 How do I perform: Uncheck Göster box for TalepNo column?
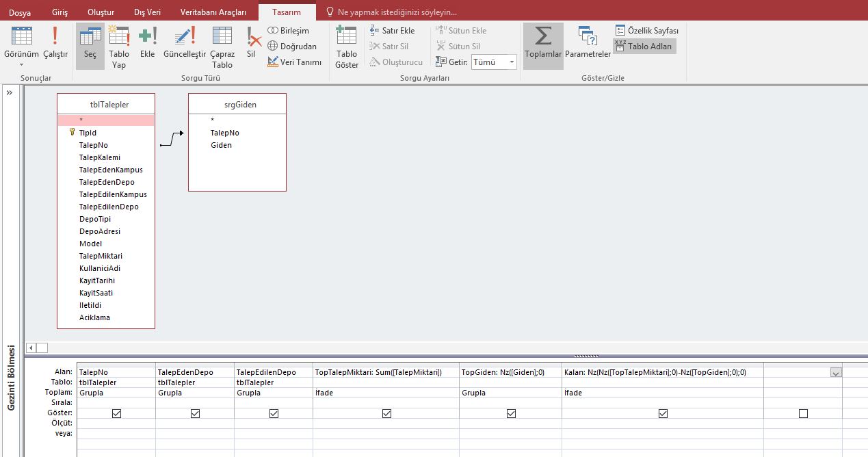click(x=116, y=413)
